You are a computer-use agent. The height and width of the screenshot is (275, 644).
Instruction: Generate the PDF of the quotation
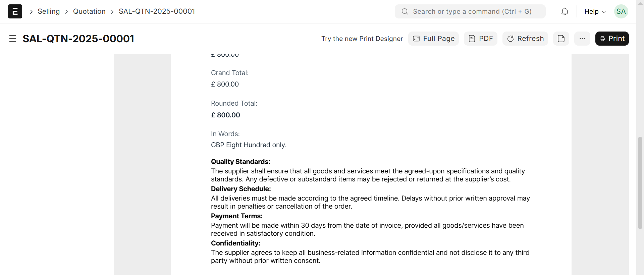coord(480,39)
